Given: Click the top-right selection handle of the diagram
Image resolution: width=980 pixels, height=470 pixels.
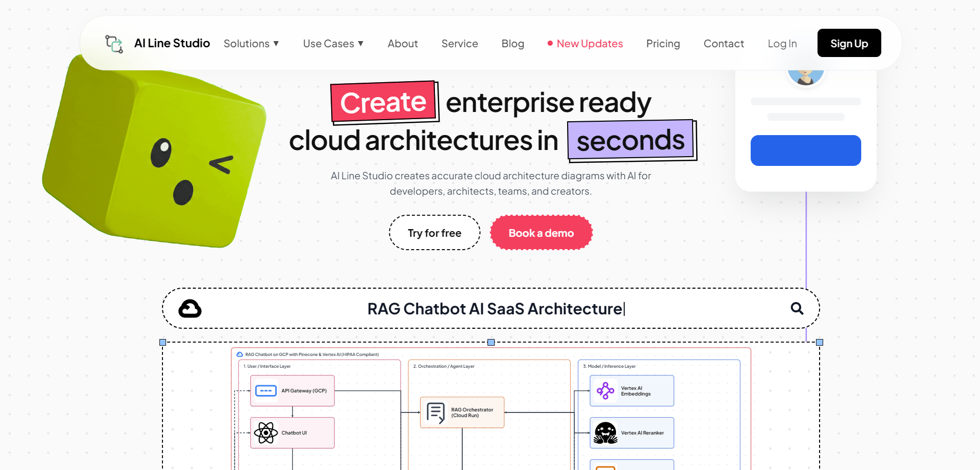Looking at the screenshot, I should 820,342.
